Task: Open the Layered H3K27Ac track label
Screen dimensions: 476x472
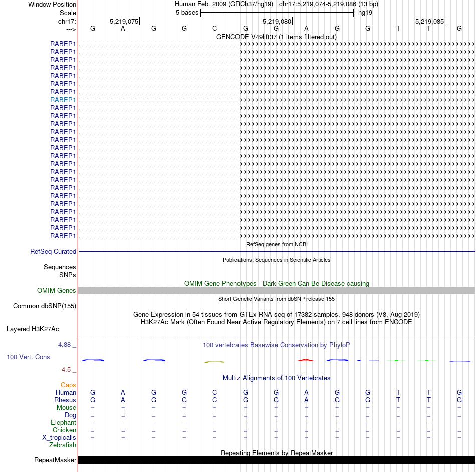Action: (x=33, y=329)
